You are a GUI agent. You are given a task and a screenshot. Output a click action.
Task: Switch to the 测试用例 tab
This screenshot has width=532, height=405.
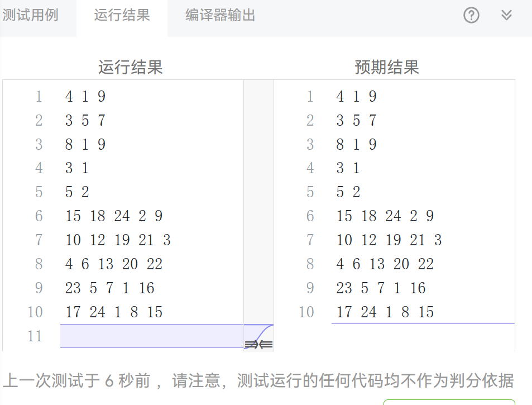click(30, 16)
